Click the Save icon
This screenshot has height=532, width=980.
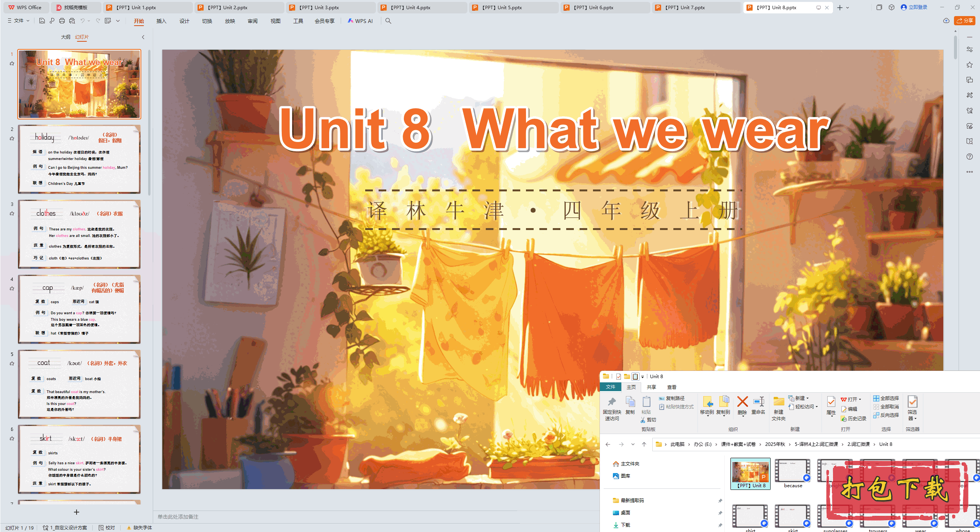click(42, 21)
